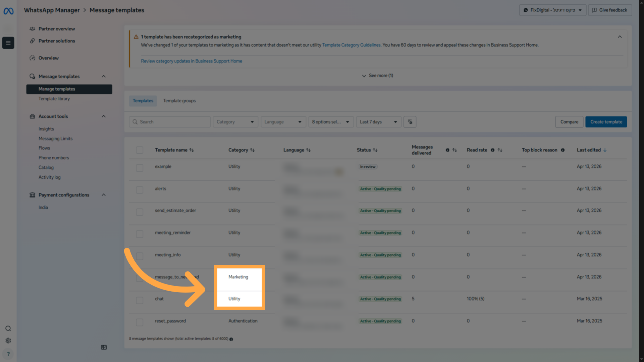Open the help question mark icon

(x=8, y=354)
